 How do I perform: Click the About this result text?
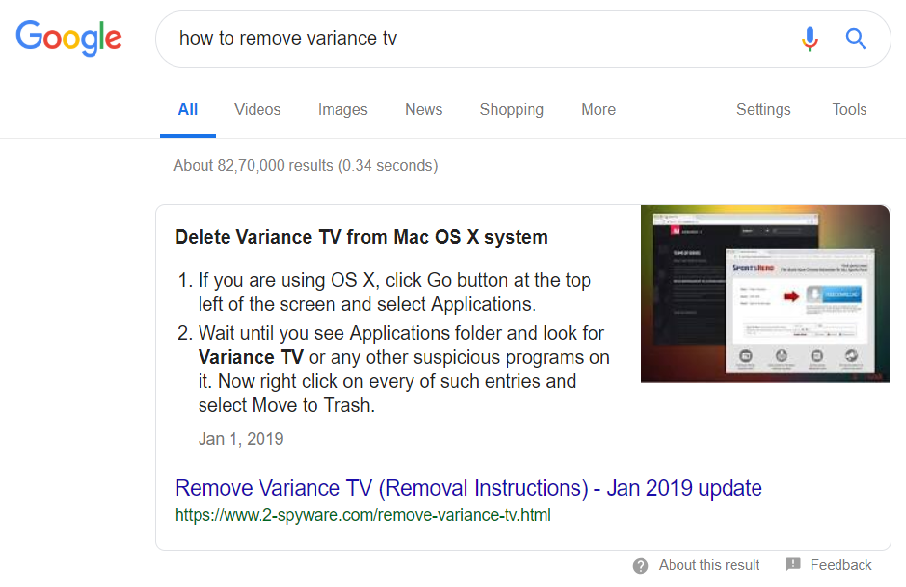click(x=709, y=566)
